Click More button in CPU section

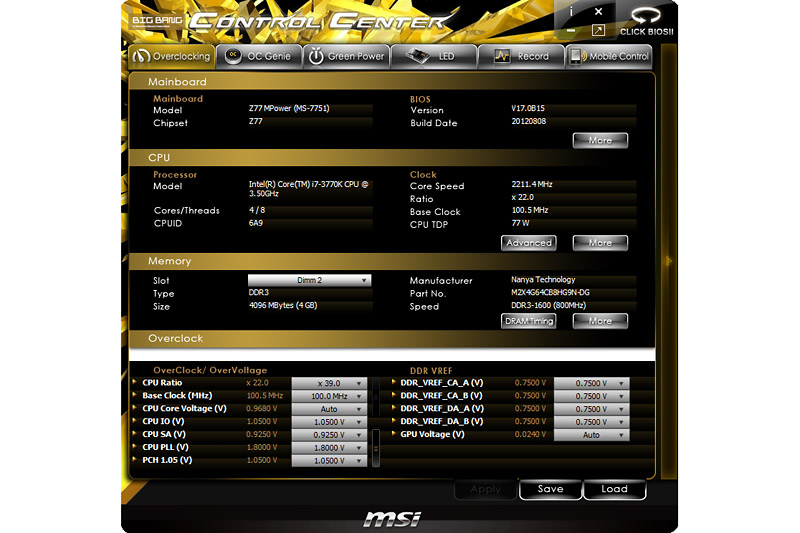click(600, 243)
